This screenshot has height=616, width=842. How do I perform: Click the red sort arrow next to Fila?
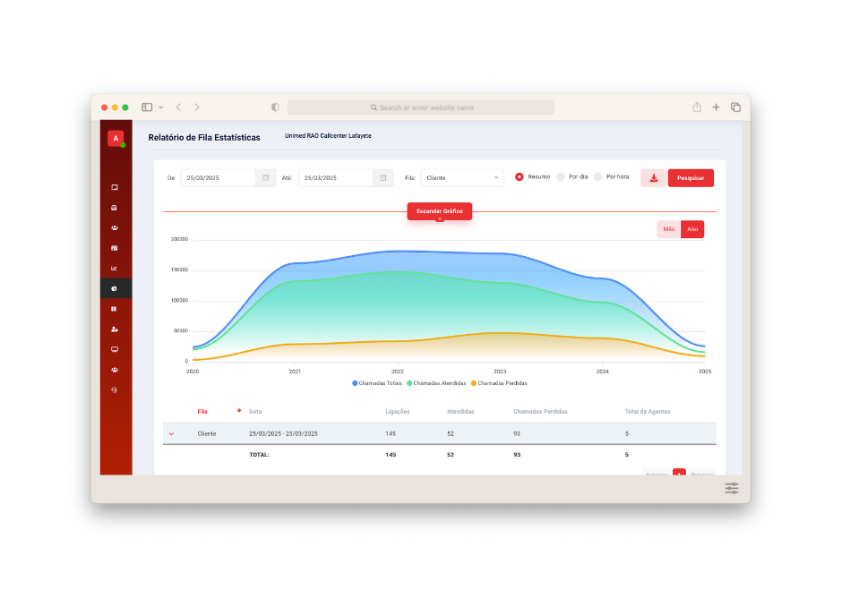[x=239, y=410]
